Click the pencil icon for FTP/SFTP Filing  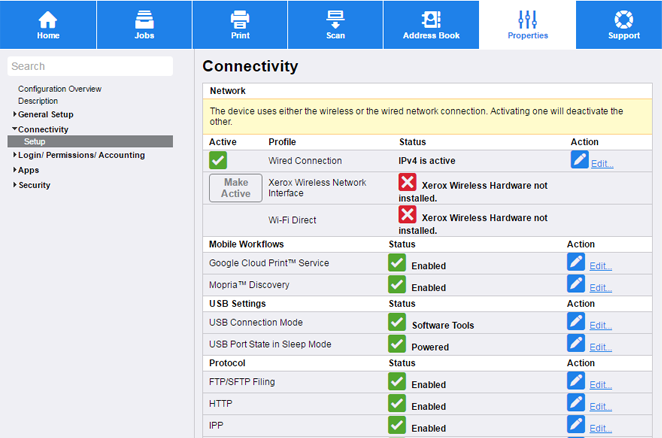(576, 380)
